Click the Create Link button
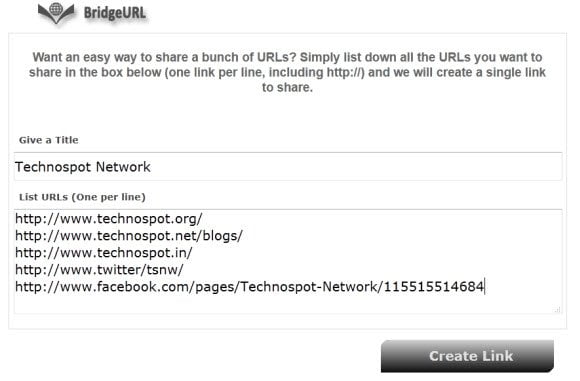The image size is (580, 381). [467, 356]
